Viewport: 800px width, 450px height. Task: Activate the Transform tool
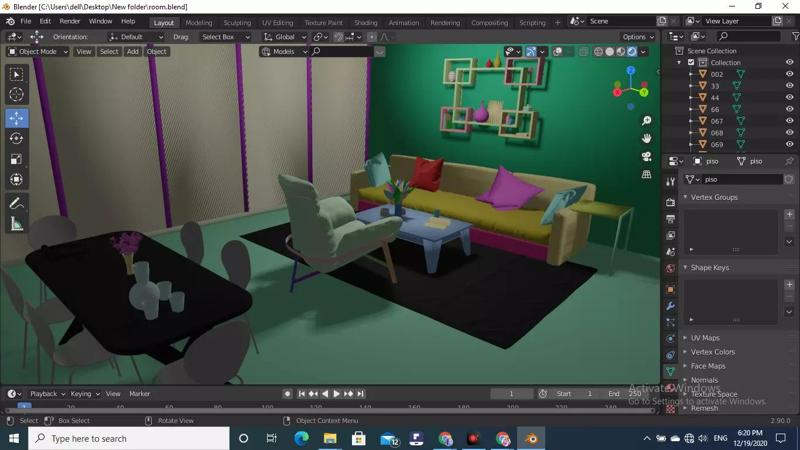(16, 180)
